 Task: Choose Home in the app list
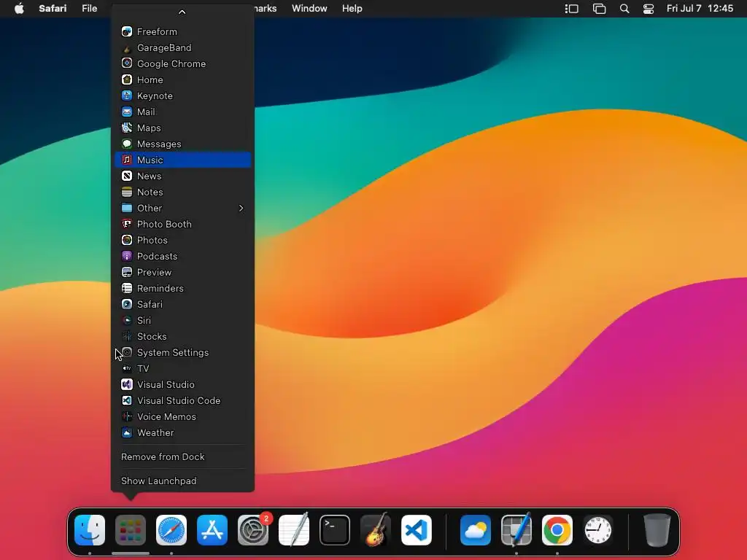(x=182, y=79)
